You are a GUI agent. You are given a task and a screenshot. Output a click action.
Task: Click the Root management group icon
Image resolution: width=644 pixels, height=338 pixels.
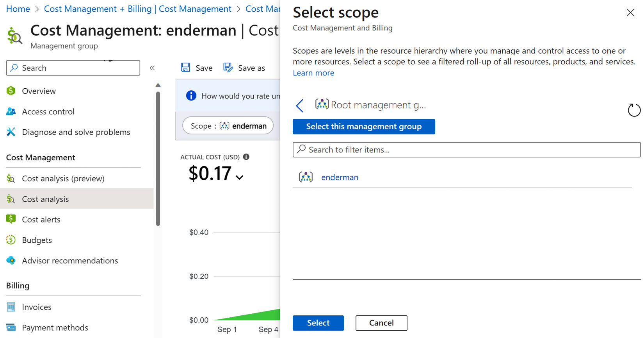tap(322, 104)
